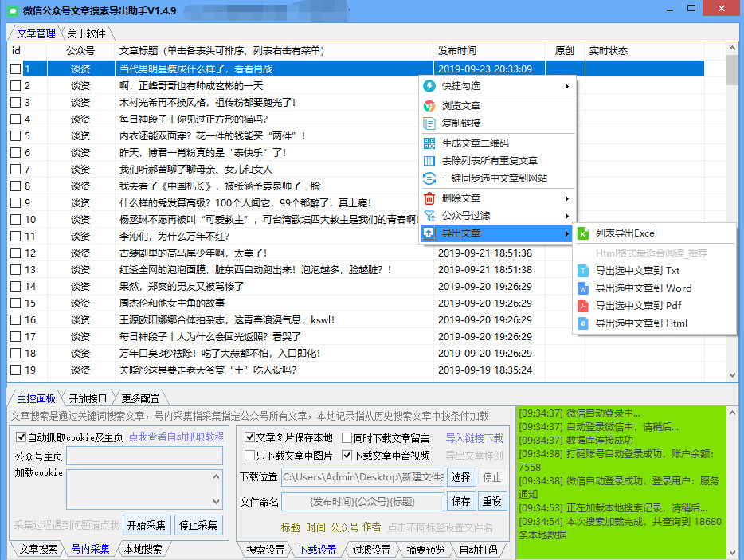Sort by the 发布时间 column header
Screen dimensions: 744x560
(x=457, y=51)
